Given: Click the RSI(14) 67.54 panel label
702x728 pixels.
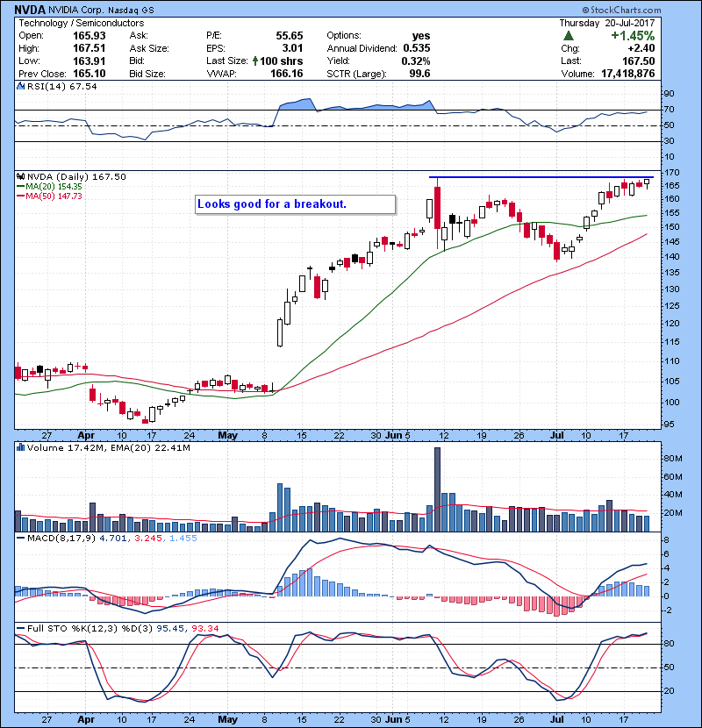Looking at the screenshot, I should click(x=62, y=86).
